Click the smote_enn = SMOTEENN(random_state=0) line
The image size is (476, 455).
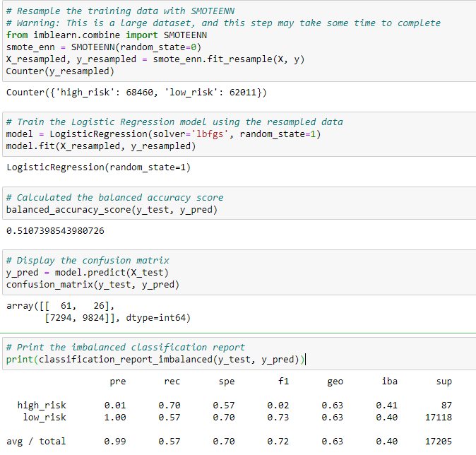tap(104, 47)
